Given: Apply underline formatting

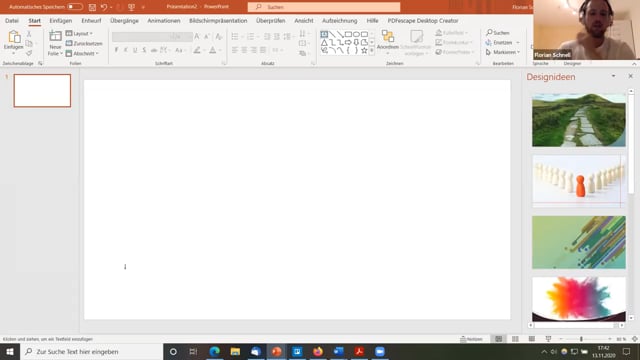Looking at the screenshot, I should pos(135,50).
